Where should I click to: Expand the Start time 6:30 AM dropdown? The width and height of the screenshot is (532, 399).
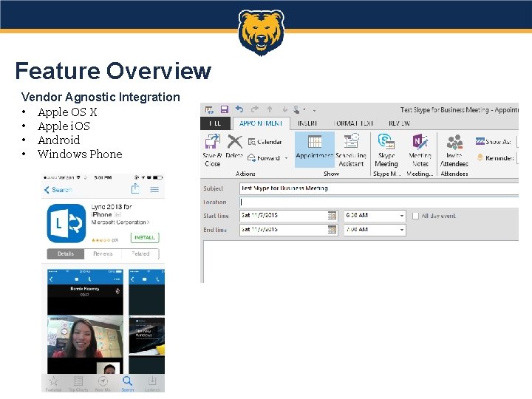coord(402,216)
